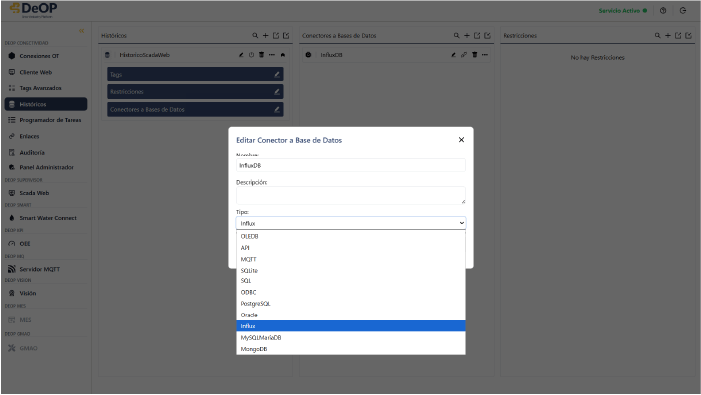Open Tags Avanzados in the sidebar

46,88
